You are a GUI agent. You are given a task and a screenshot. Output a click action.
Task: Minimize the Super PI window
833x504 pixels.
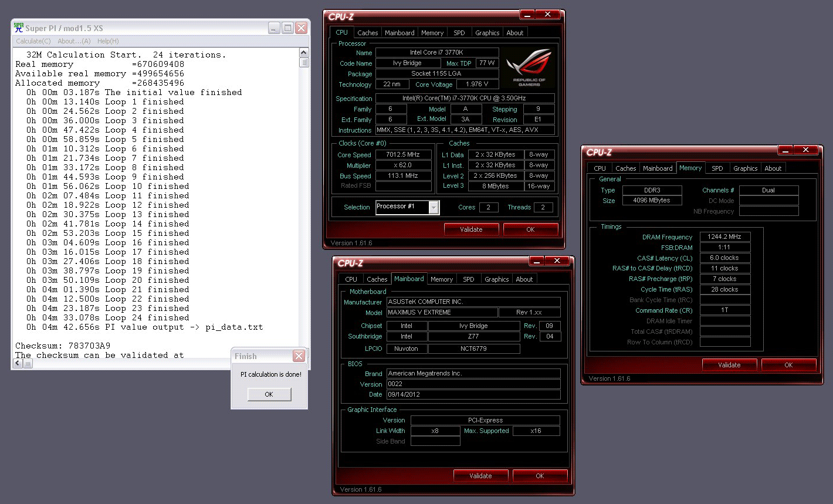(x=274, y=28)
